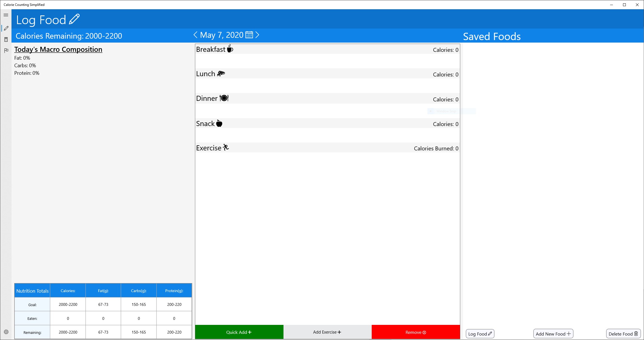Open the hamburger navigation menu
644x340 pixels.
pyautogui.click(x=6, y=15)
